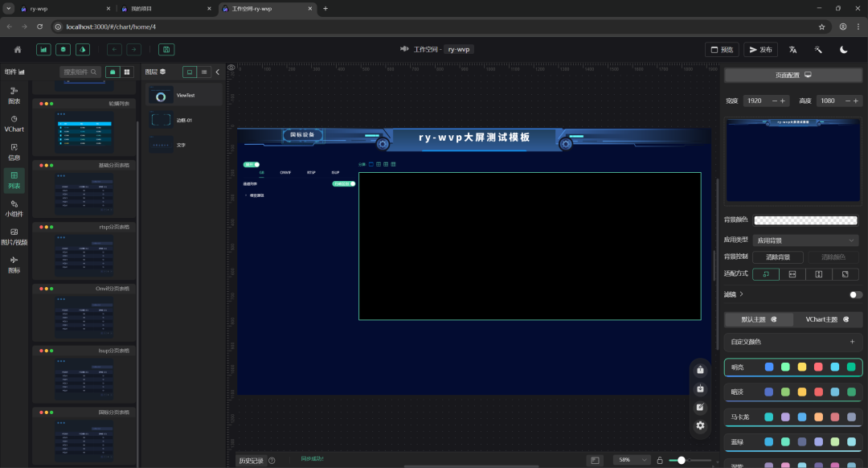Collapse the 图层 layers panel
868x468 pixels.
217,72
